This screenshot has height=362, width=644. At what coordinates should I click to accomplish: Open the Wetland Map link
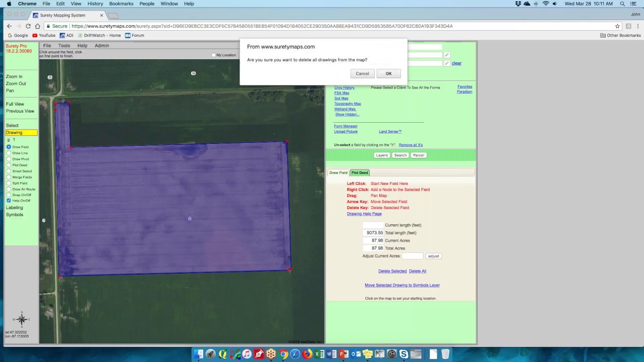pos(345,109)
